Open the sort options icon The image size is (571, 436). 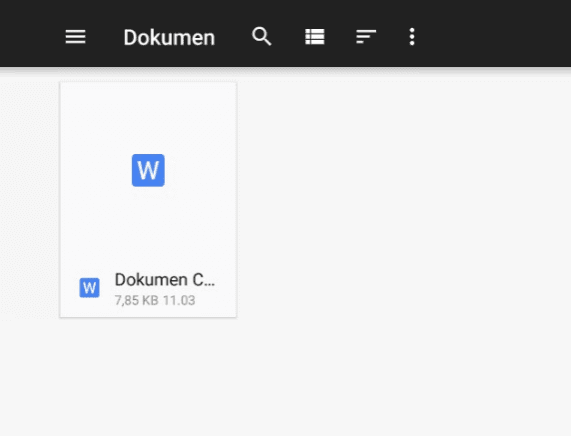(x=366, y=37)
